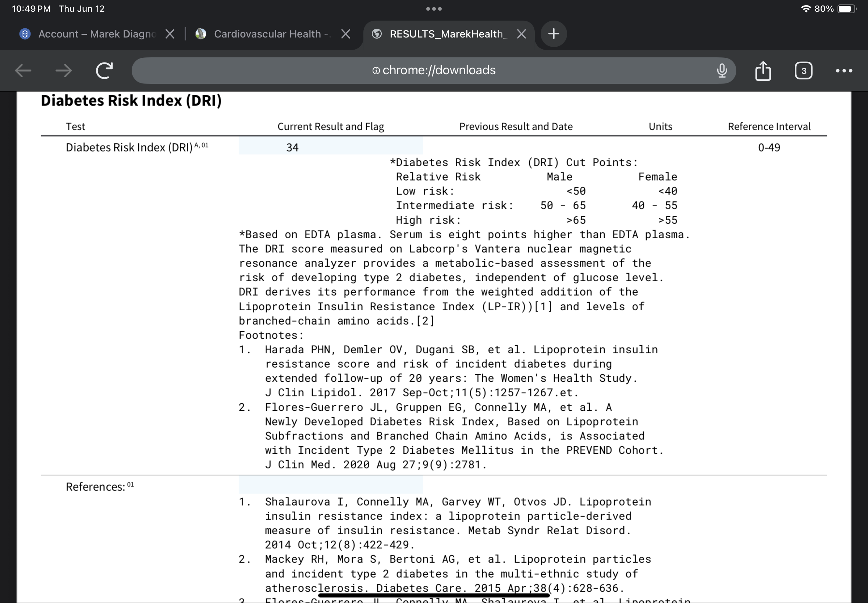Click the Current Result and Flag column header

331,126
